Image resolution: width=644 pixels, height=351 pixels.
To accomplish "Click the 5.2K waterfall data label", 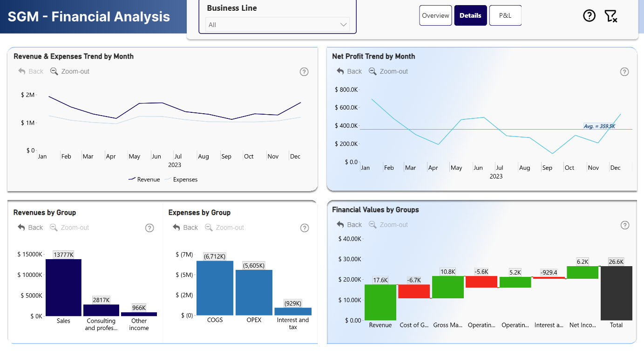I will 515,272.
